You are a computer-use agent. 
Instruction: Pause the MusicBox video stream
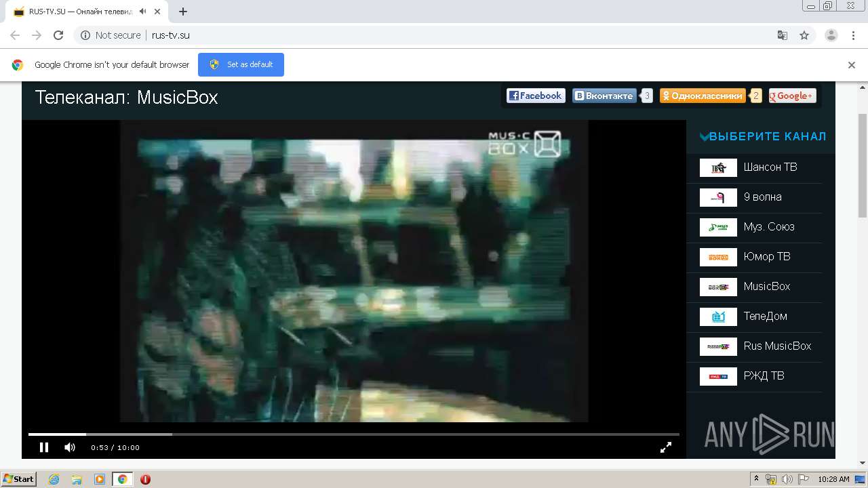coord(44,447)
